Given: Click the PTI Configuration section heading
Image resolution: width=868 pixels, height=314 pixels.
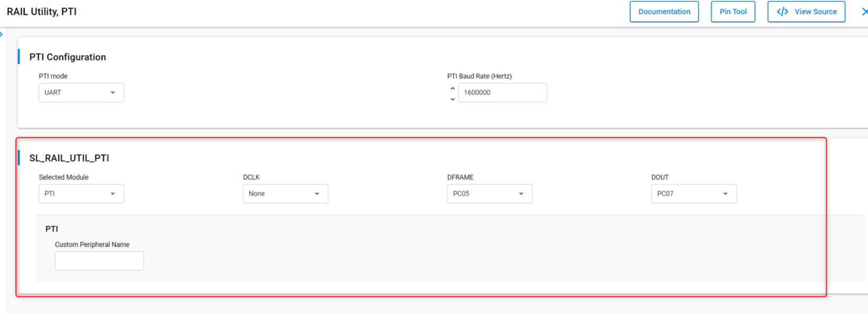Looking at the screenshot, I should click(67, 57).
